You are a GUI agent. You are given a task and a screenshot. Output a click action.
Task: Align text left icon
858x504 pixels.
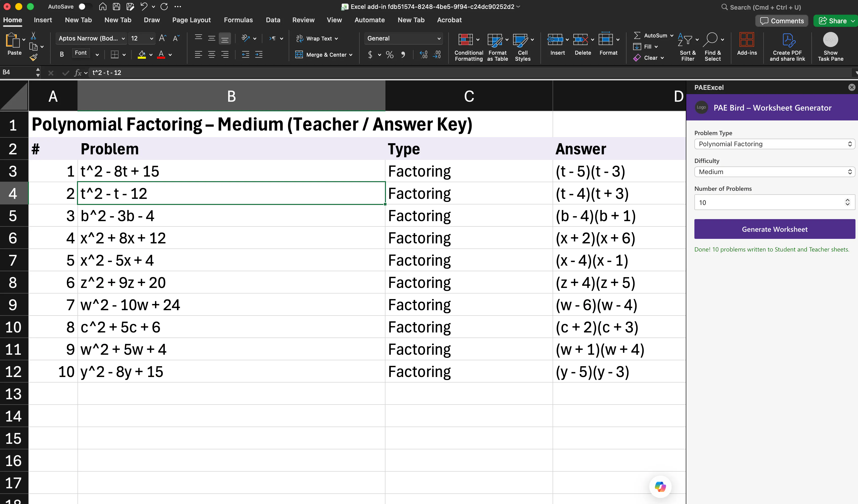tap(199, 54)
